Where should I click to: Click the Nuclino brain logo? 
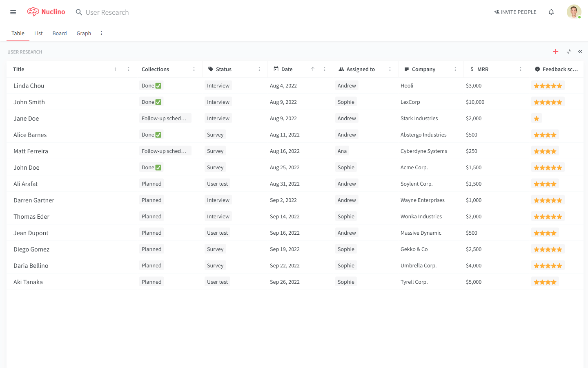(33, 12)
